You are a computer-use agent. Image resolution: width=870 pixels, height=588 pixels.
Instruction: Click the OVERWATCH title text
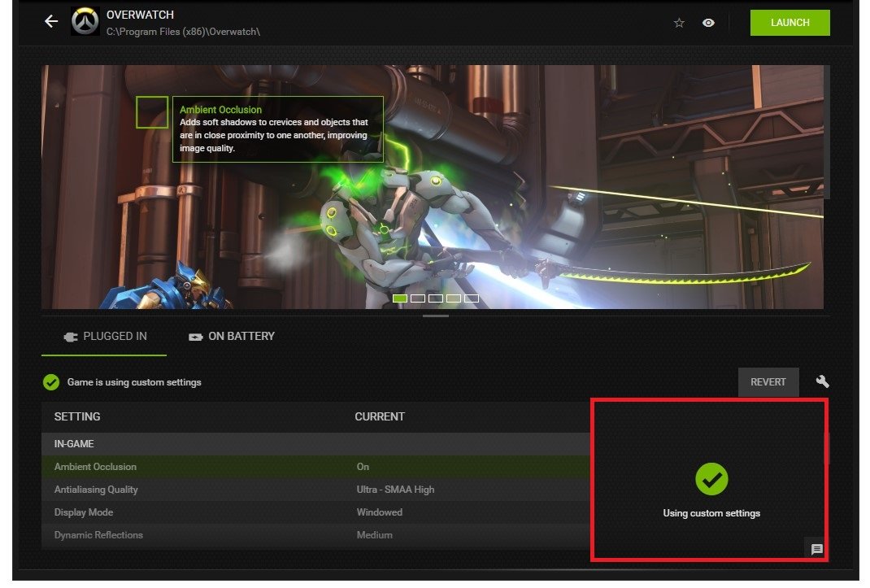point(140,15)
